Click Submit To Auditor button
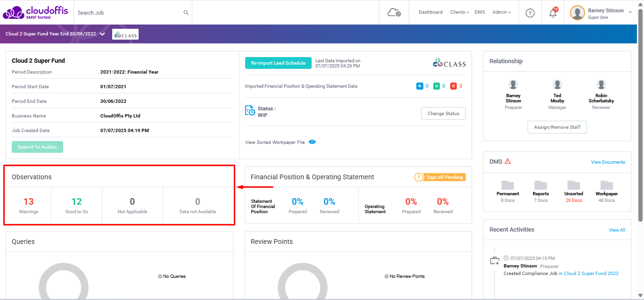The width and height of the screenshot is (644, 300). 37,147
